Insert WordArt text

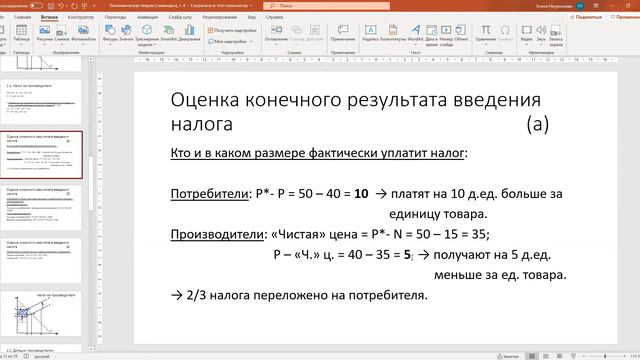(x=416, y=33)
